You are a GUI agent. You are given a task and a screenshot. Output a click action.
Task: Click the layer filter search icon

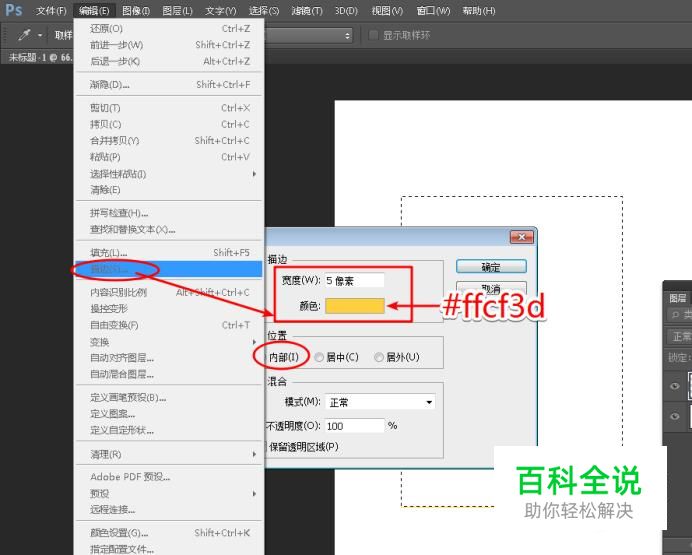675,315
